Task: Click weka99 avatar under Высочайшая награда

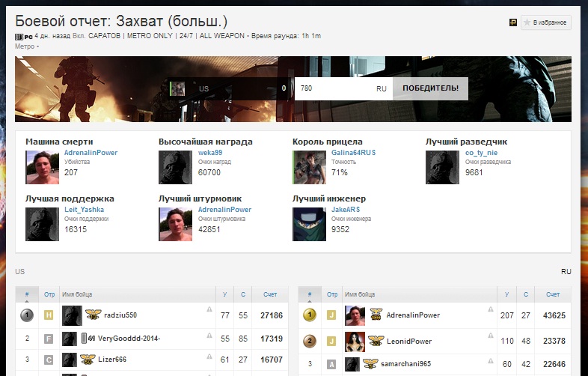Action: coord(175,167)
